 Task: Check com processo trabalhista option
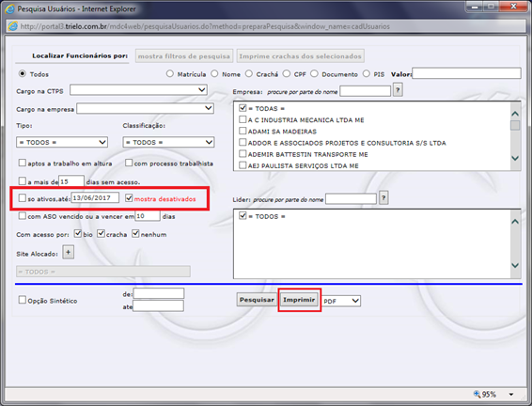coord(129,163)
